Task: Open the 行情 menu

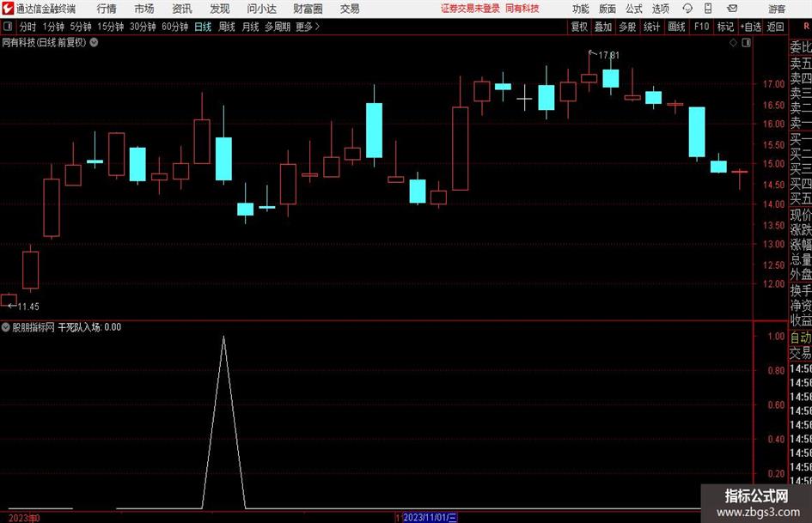Action: 107,9
